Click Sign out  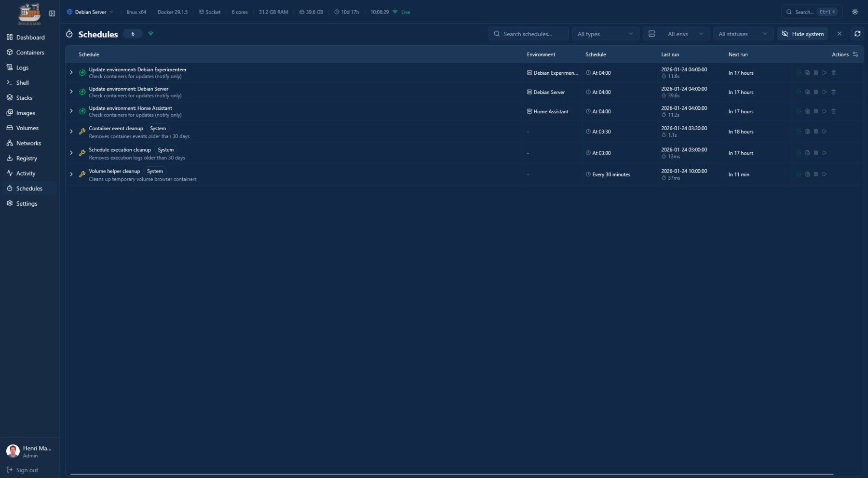pos(27,470)
